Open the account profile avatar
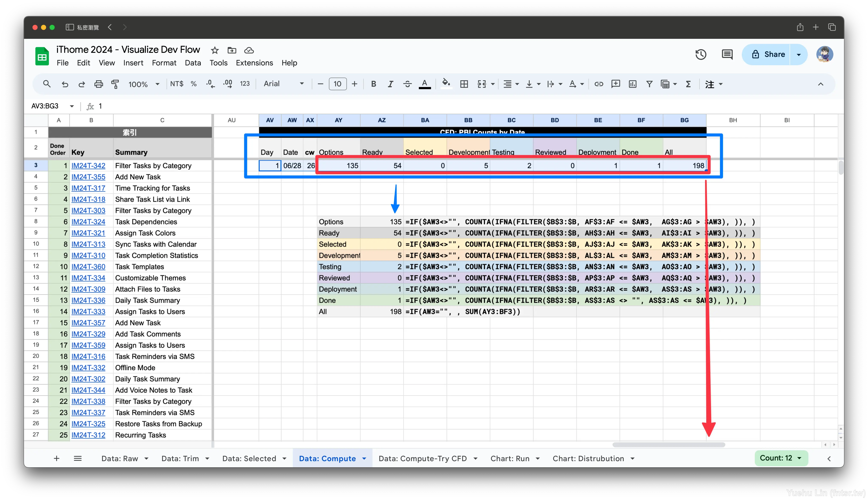This screenshot has width=868, height=499. click(824, 55)
